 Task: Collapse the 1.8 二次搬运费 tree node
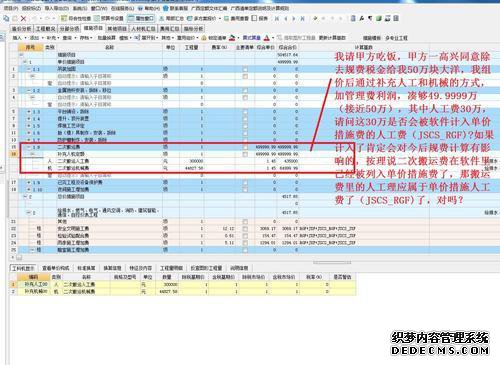(x=29, y=147)
